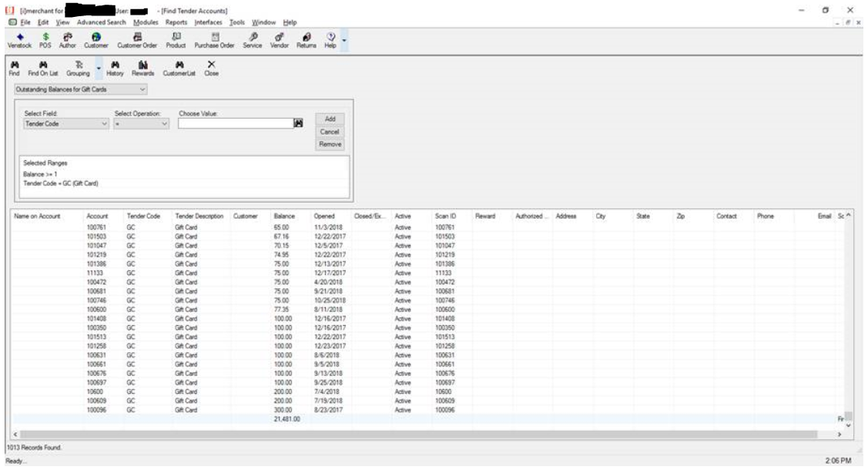Click the total balance 21,481.00 cell
Viewport: 868px width, 470px height.
(287, 419)
